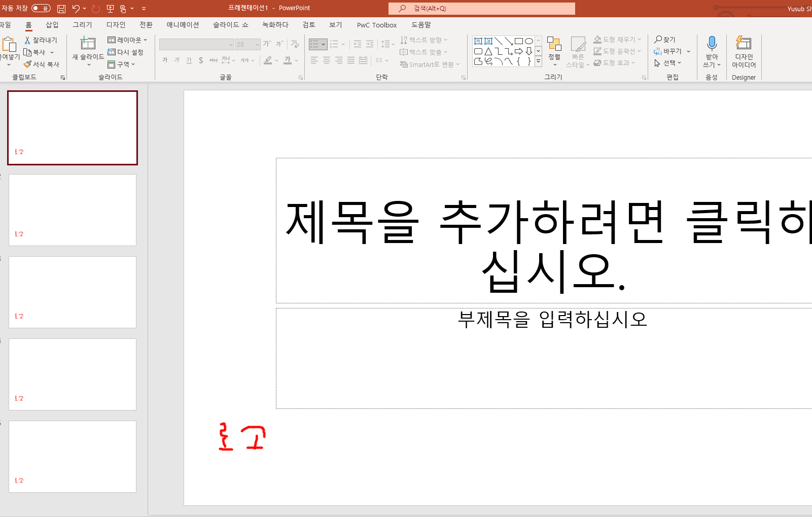This screenshot has height=517, width=812.
Task: Click 다시 설정 (Reset) in Slides group
Action: [125, 52]
